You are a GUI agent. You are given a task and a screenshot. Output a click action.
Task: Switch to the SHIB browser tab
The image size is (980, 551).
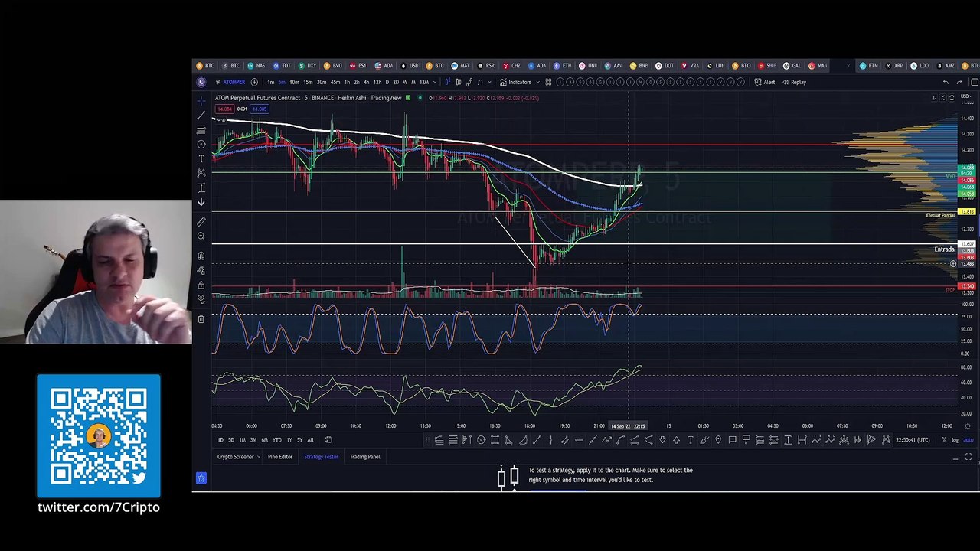point(766,66)
